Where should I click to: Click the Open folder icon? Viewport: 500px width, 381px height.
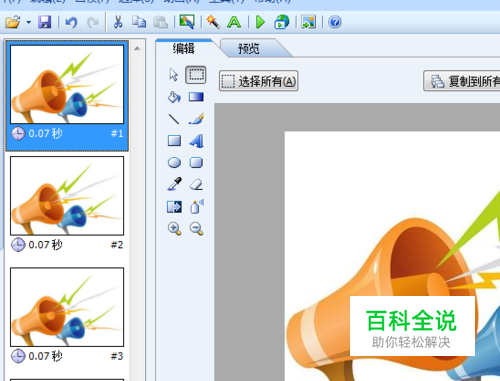click(x=13, y=22)
